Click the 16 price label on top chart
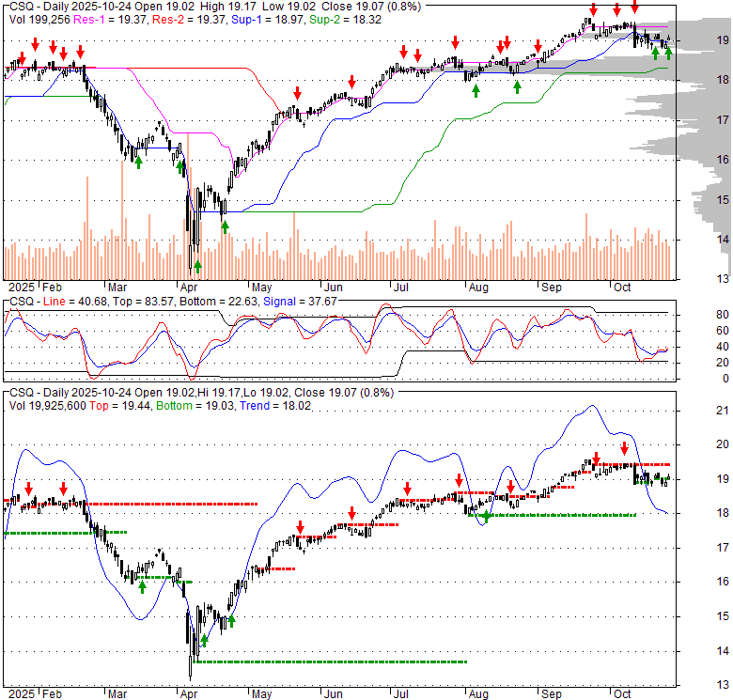This screenshot has width=733, height=700. [723, 160]
